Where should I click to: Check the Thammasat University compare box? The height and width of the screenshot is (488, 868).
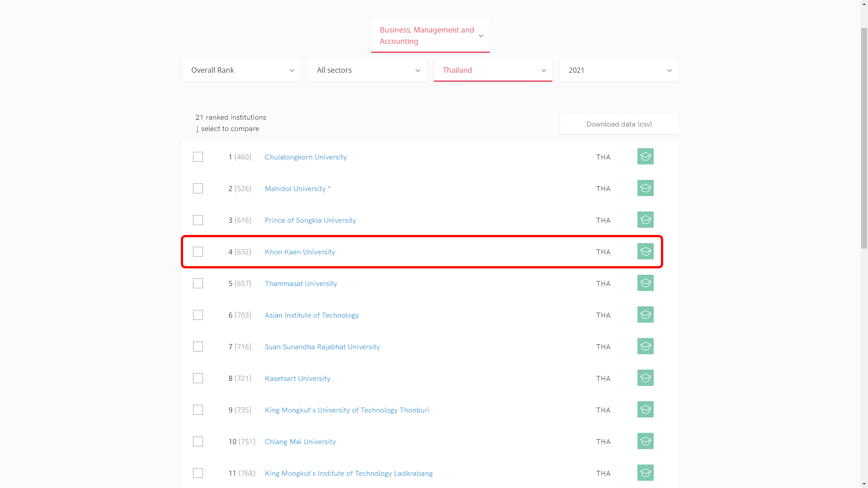(x=198, y=283)
